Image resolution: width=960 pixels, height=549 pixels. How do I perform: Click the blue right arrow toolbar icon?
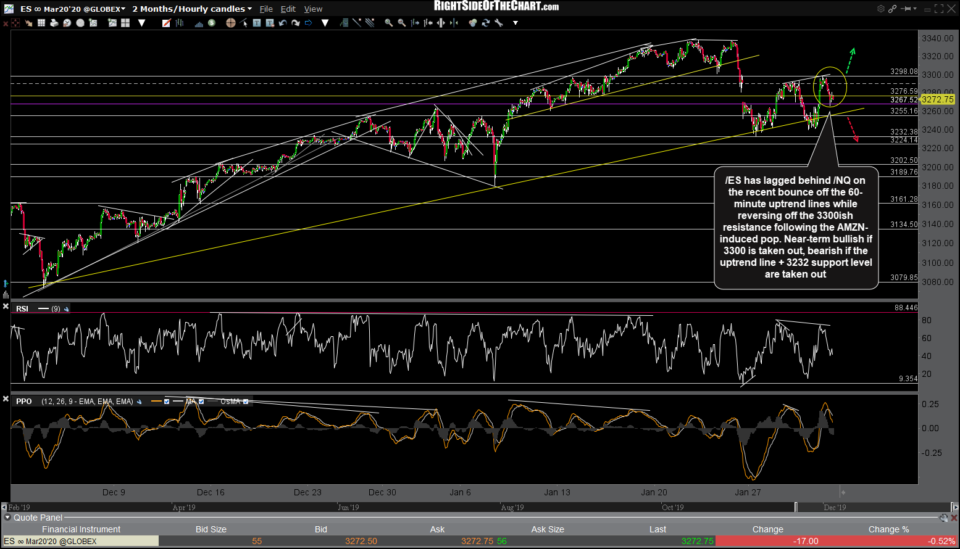pyautogui.click(x=308, y=23)
